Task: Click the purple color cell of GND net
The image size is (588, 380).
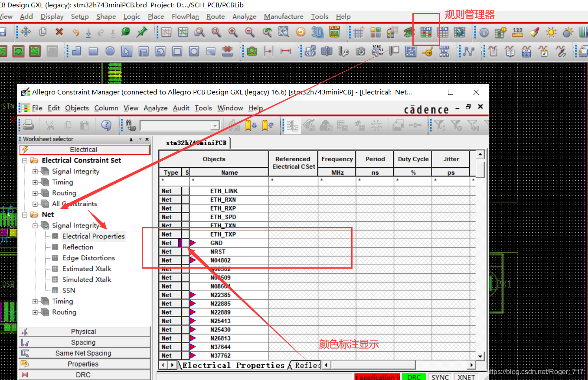Action: (x=180, y=243)
